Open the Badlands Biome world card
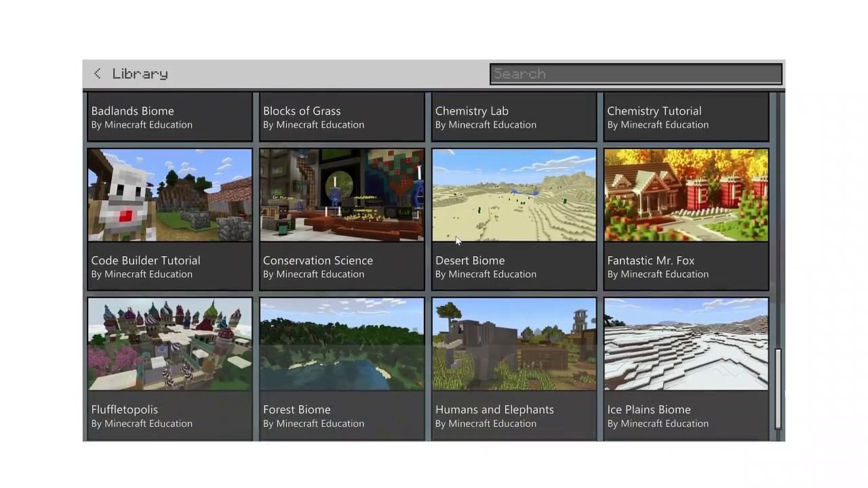 click(x=170, y=117)
